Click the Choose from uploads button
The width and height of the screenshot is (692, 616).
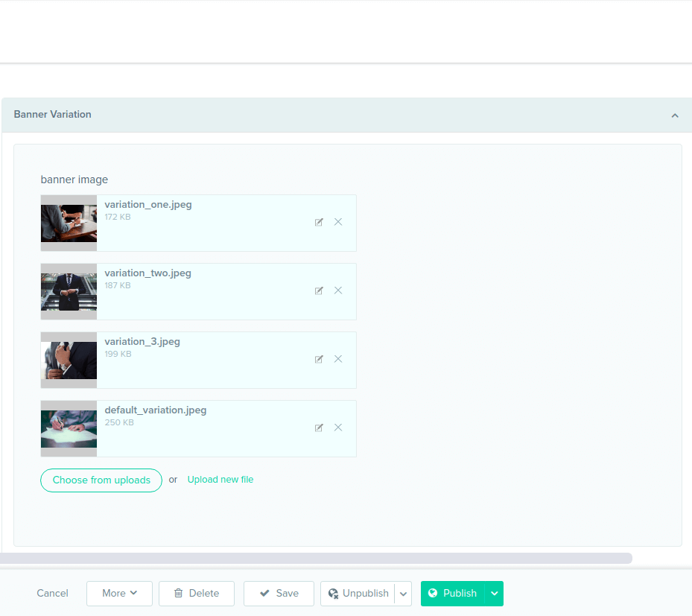coord(101,480)
